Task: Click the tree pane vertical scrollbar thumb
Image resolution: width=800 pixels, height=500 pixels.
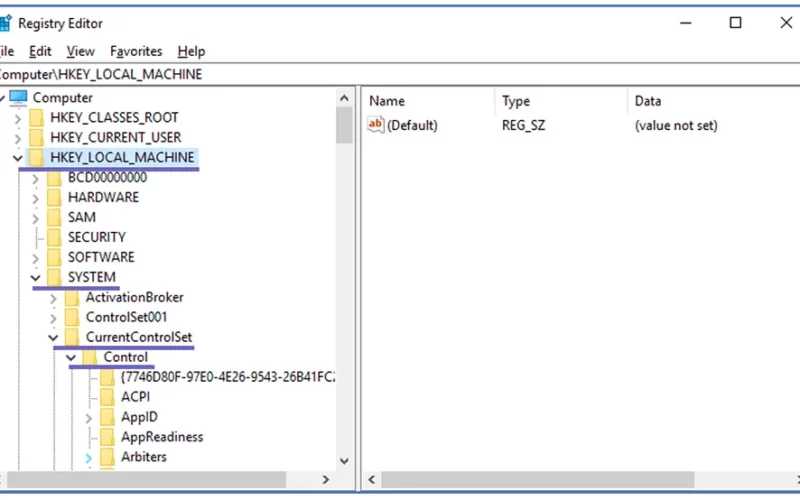Action: (x=344, y=126)
